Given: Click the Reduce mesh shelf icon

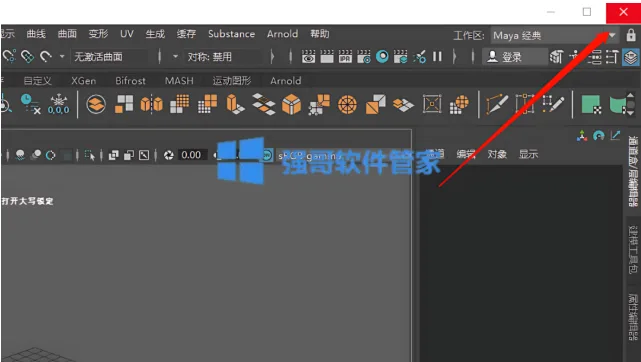Looking at the screenshot, I should [x=207, y=104].
